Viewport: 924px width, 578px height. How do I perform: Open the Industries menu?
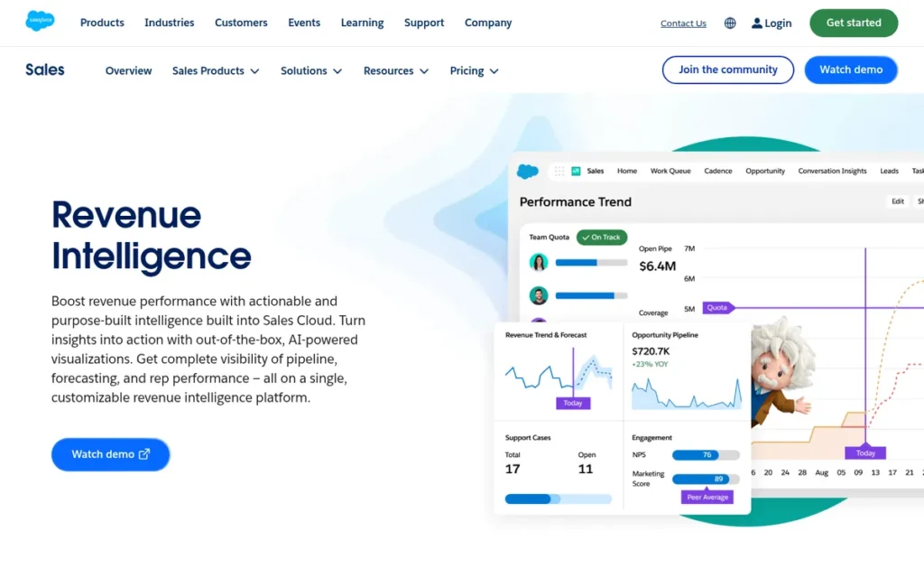(x=169, y=23)
